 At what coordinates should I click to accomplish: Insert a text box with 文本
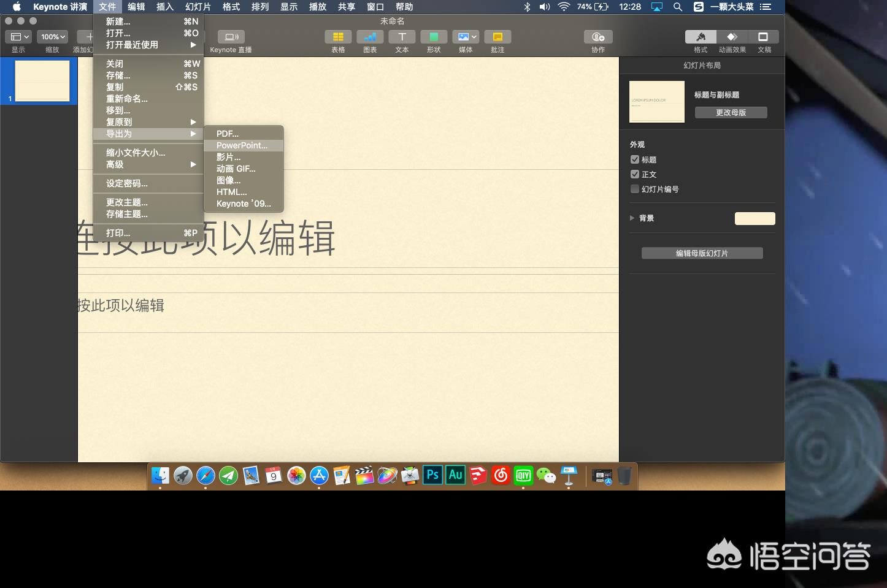402,37
